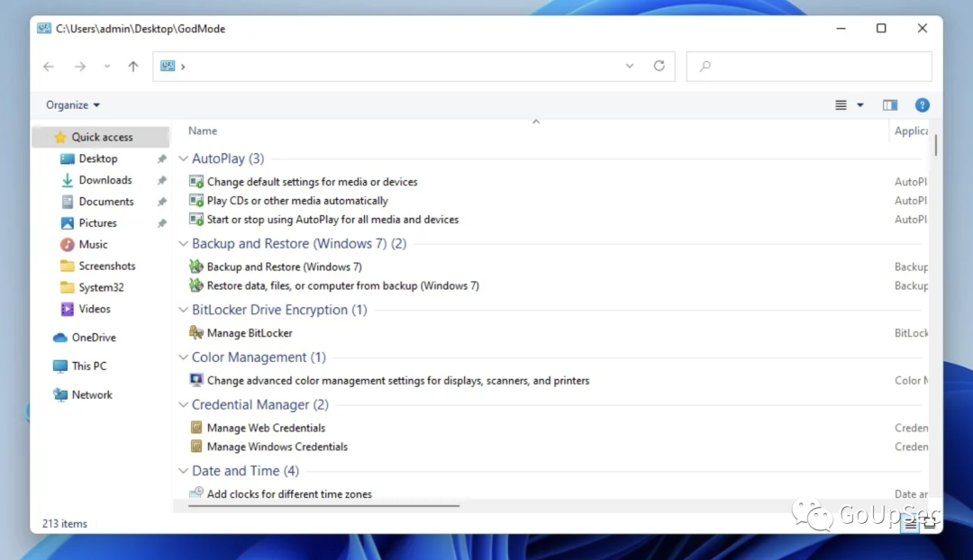Refresh the GodMode folder

(659, 66)
